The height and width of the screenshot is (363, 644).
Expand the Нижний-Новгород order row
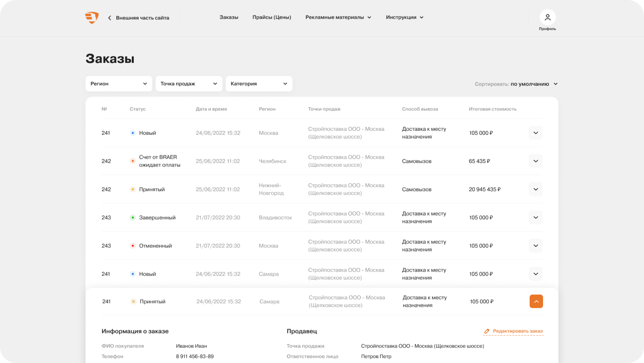(535, 189)
